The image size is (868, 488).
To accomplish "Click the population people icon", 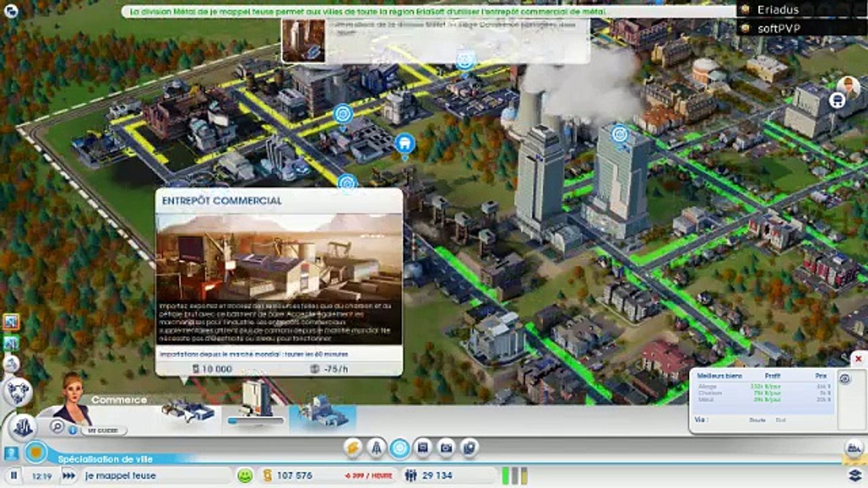I will [x=410, y=475].
